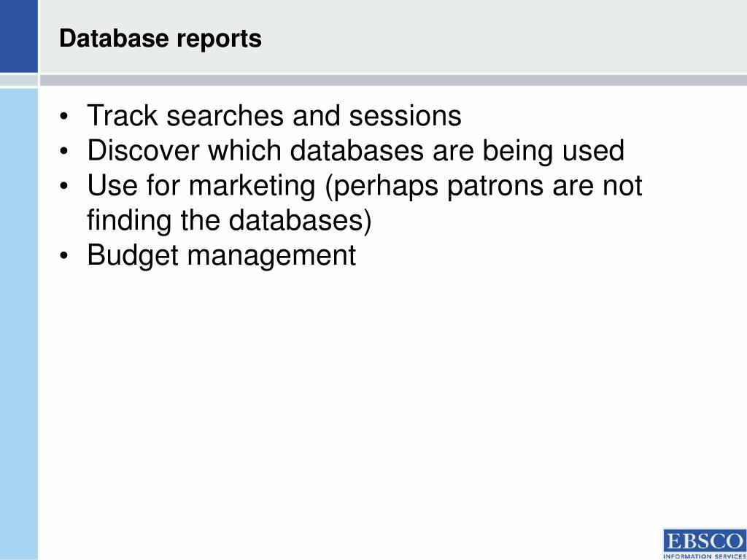Click the gray divider bar below title

(x=393, y=80)
